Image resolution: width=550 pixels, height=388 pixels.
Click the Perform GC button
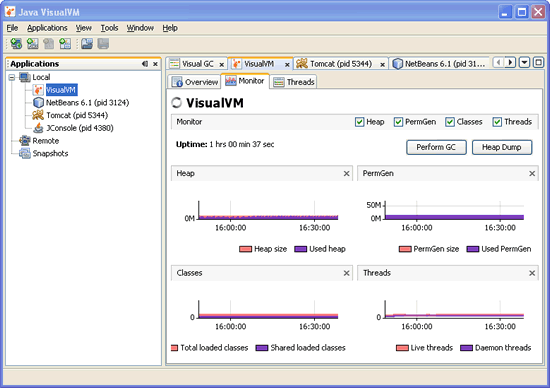pyautogui.click(x=436, y=147)
